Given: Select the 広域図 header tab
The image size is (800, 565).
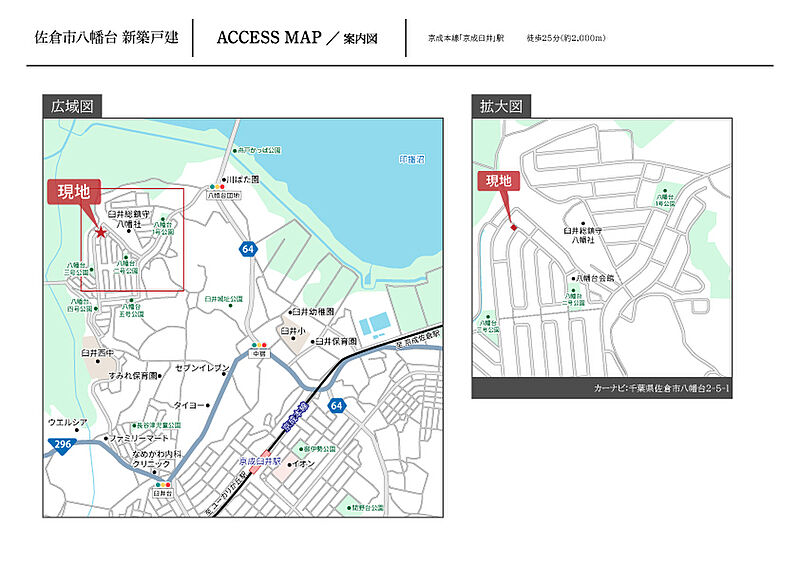Looking at the screenshot, I should point(72,106).
